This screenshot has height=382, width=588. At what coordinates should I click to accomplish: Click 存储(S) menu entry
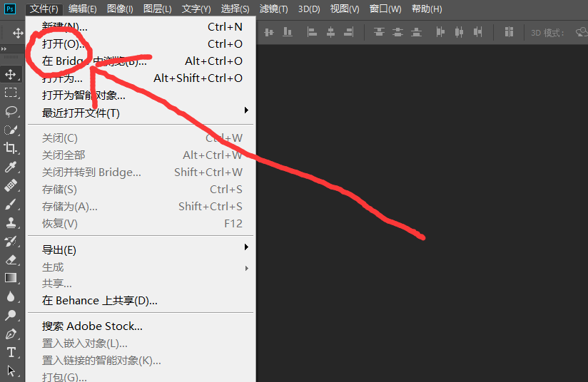(141, 189)
